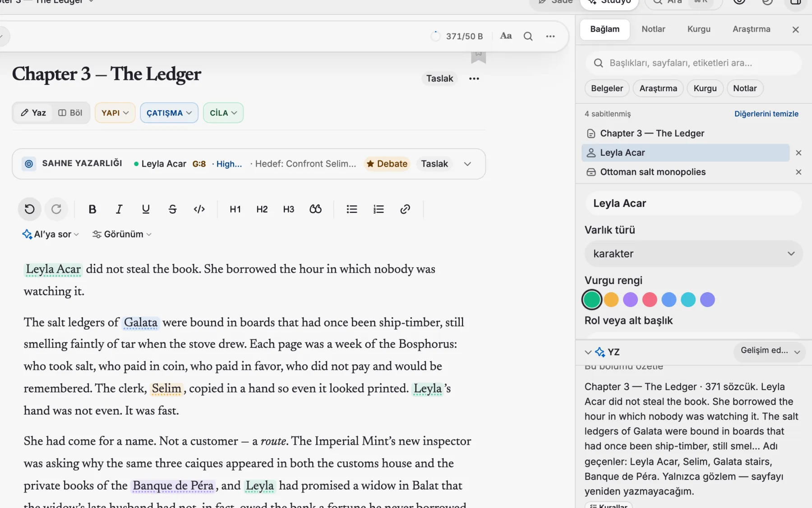Switch to Böl split mode

70,113
